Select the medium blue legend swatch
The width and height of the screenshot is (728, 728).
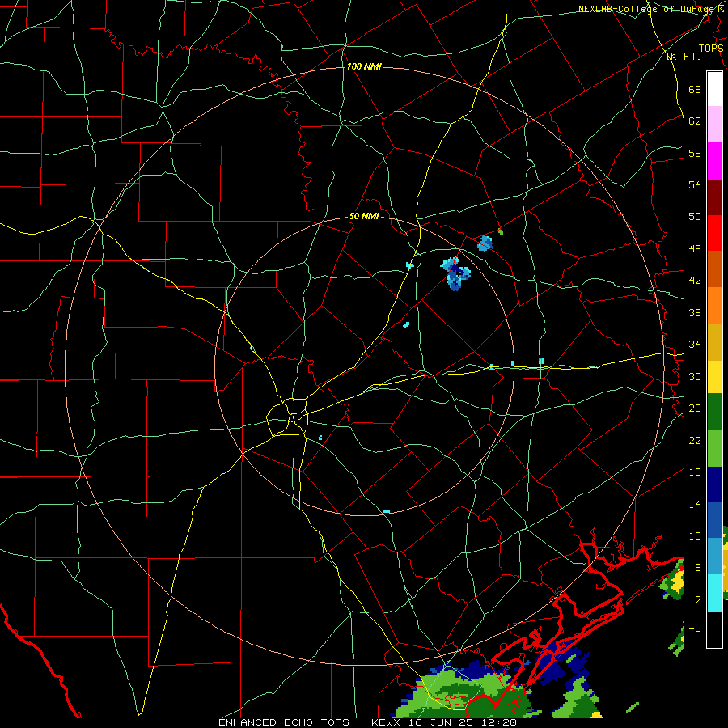(714, 520)
